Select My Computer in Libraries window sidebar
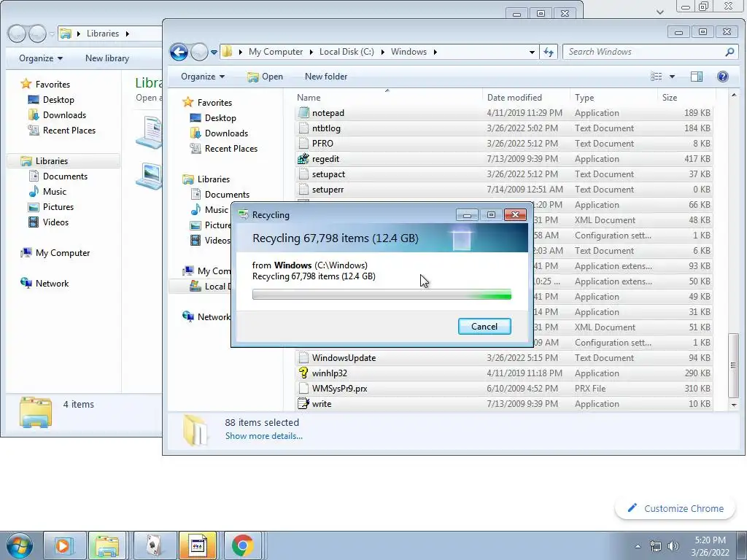This screenshot has width=747, height=560. (x=63, y=253)
